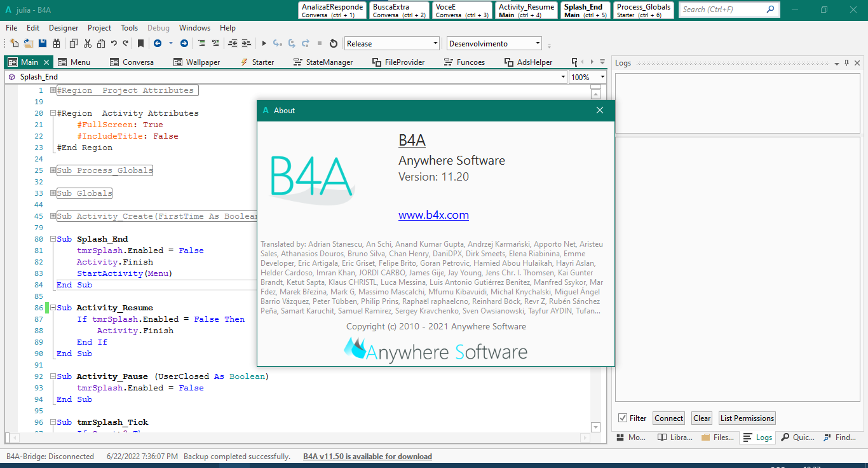This screenshot has height=468, width=868.
Task: Click B4A v11.50 available for download link
Action: pyautogui.click(x=367, y=457)
